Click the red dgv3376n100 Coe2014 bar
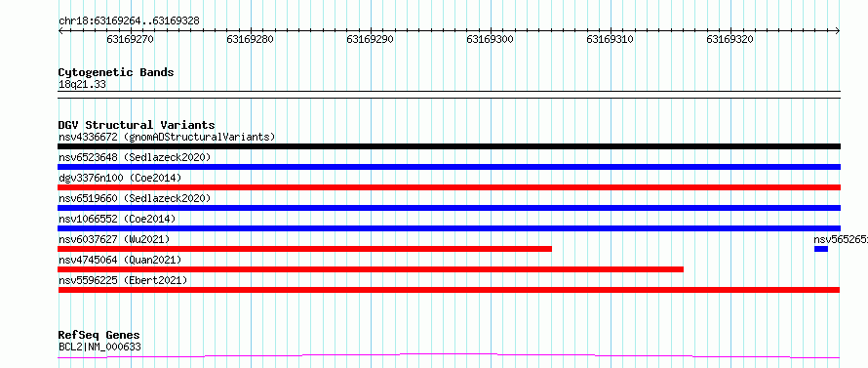Viewport: 868px width, 368px height. (x=449, y=187)
